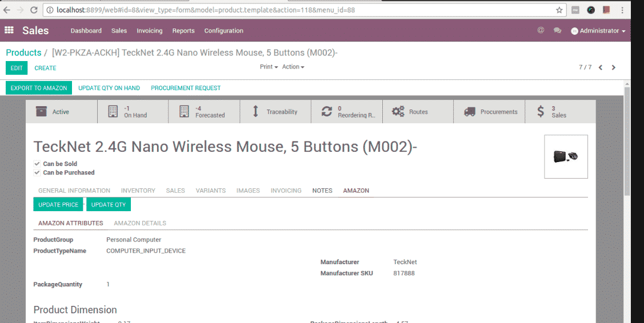This screenshot has width=644, height=323.
Task: Open the Traceability arrows icon
Action: 255,112
